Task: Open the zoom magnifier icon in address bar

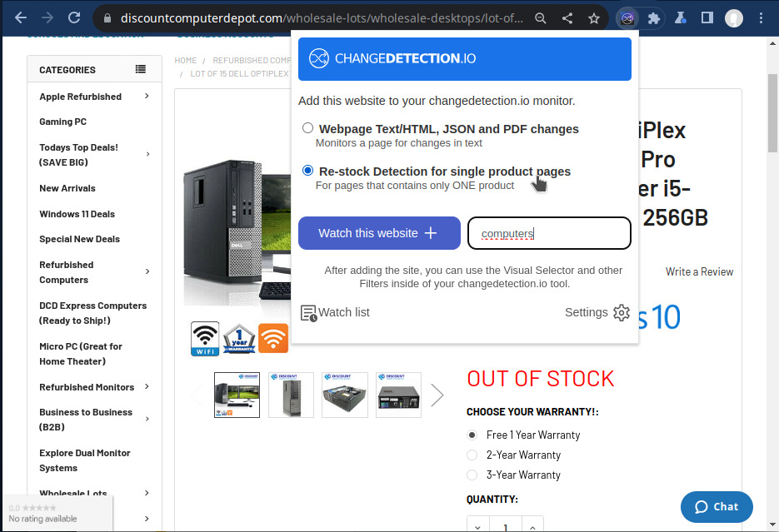Action: (x=541, y=18)
